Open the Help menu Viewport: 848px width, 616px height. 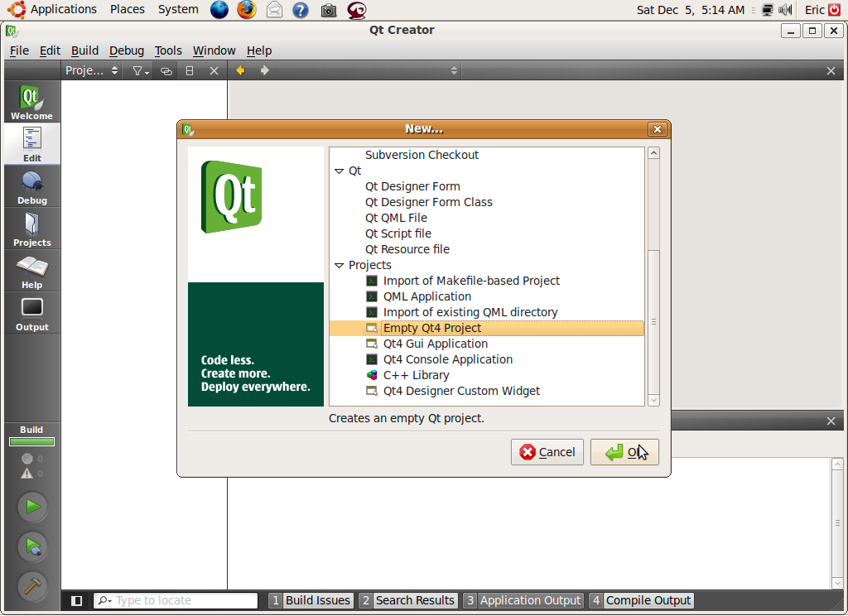click(x=259, y=51)
